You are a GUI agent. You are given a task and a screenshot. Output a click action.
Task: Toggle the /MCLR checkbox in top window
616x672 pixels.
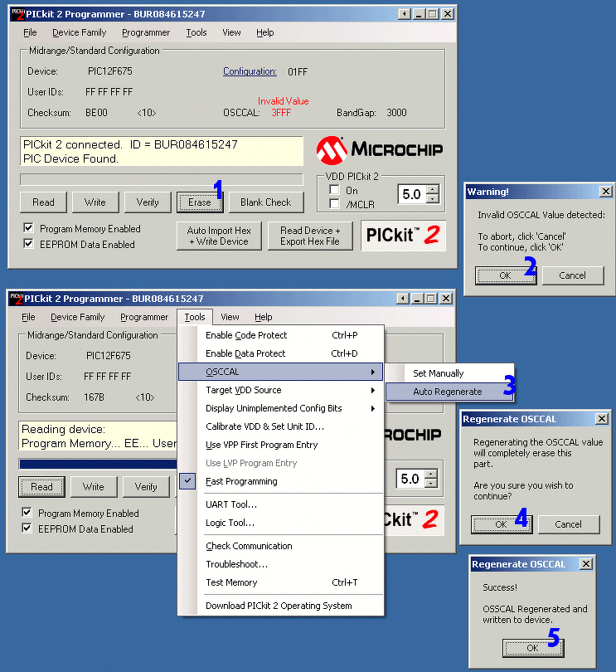(x=334, y=204)
